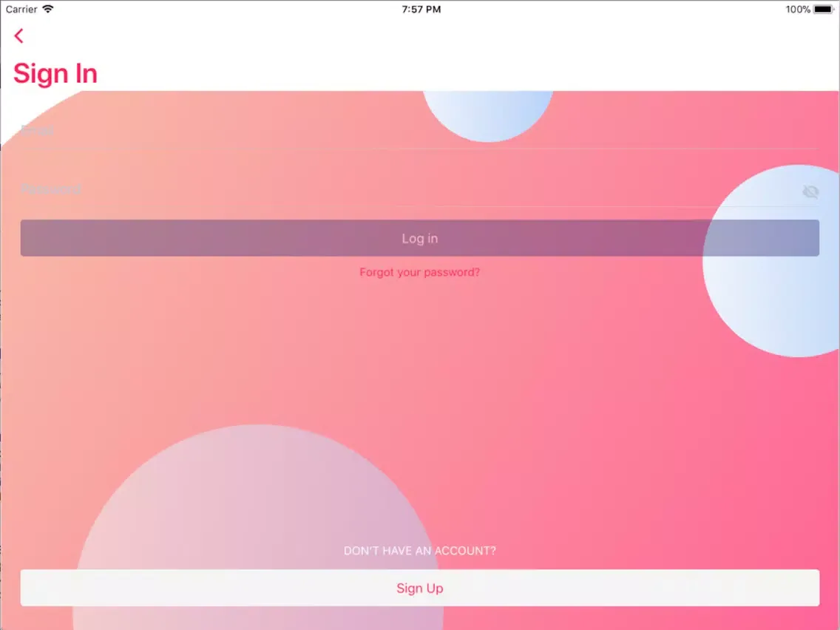This screenshot has height=630, width=840.
Task: Click the underline beneath the Email field
Action: pos(419,149)
